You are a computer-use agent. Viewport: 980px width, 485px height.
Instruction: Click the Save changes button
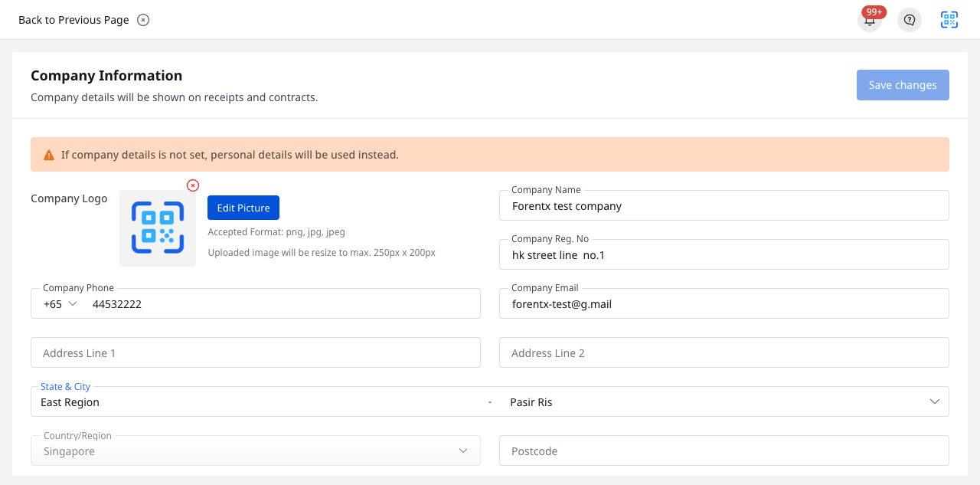pyautogui.click(x=903, y=85)
